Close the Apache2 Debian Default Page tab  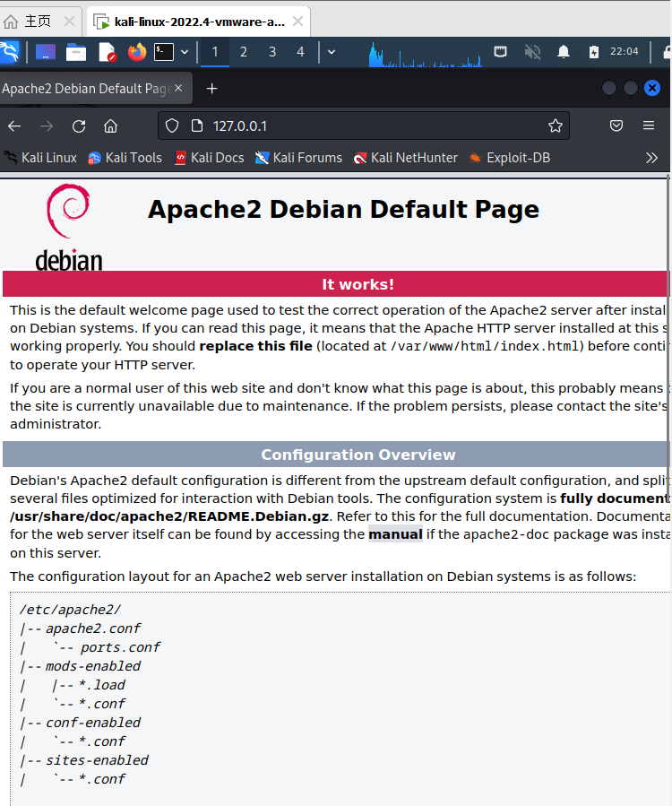click(x=178, y=89)
